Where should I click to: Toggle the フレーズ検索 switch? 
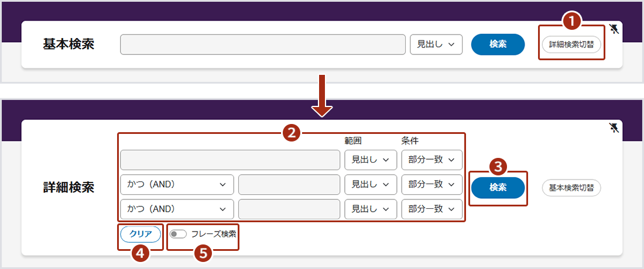pos(178,234)
